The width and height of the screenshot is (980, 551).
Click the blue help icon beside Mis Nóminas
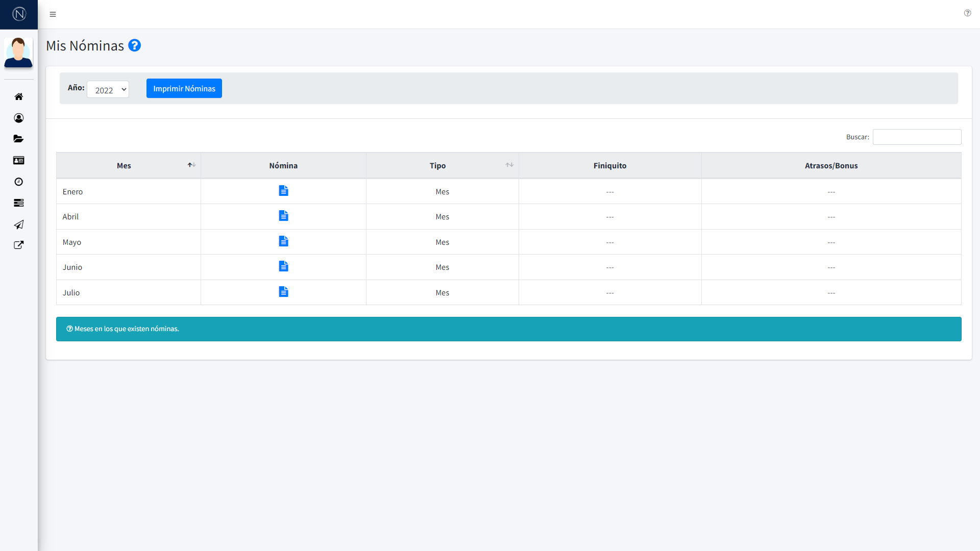click(134, 45)
